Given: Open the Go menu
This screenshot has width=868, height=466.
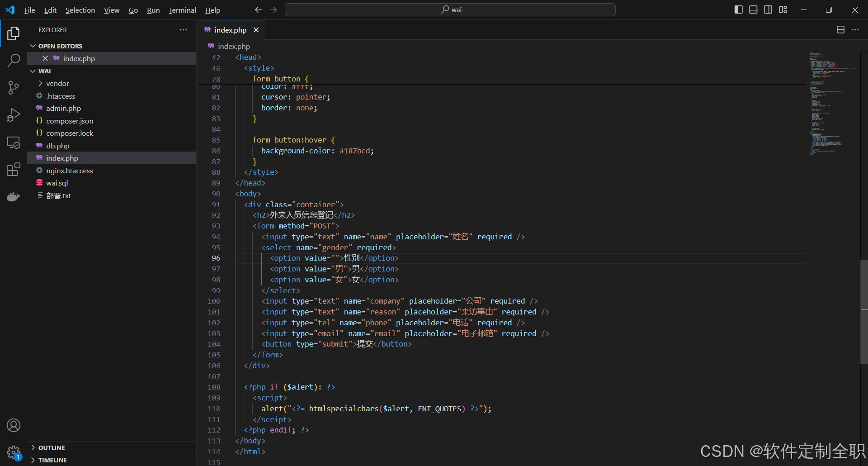Looking at the screenshot, I should coord(133,10).
